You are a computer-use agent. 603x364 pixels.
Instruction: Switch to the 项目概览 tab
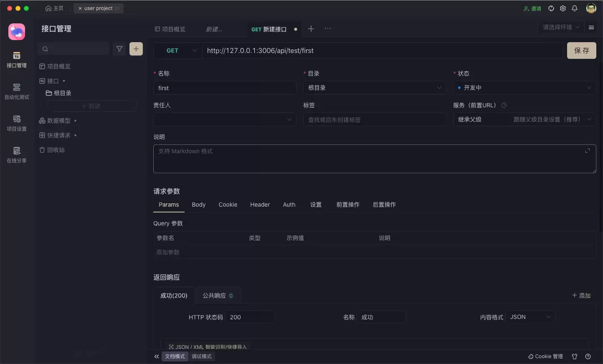point(170,29)
